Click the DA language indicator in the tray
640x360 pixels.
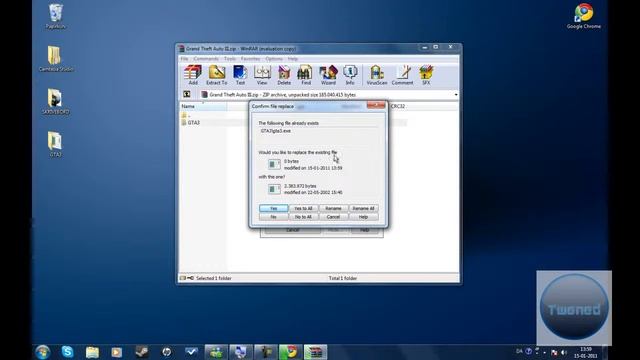pos(519,351)
